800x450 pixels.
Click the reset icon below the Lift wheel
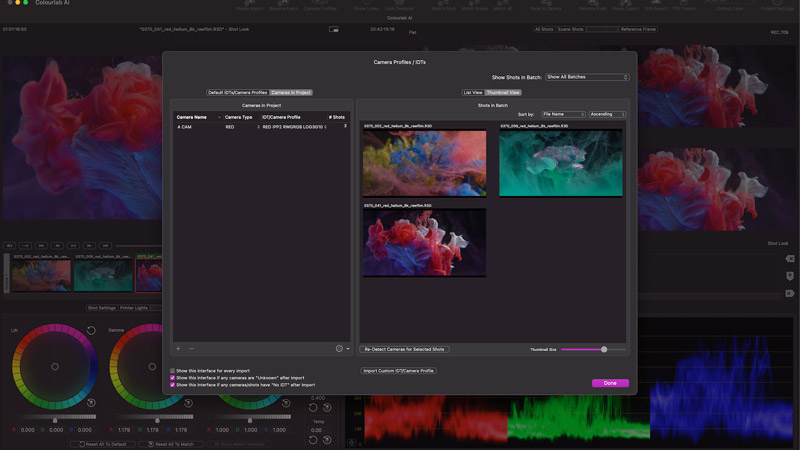coord(91,403)
